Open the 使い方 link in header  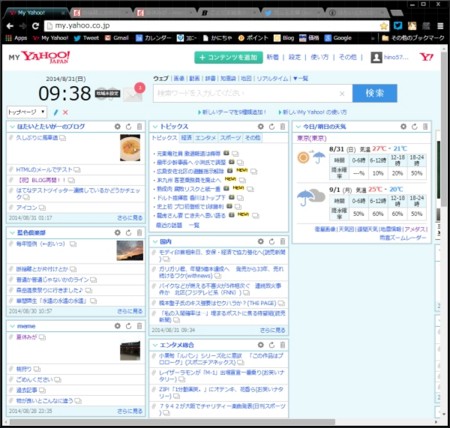319,57
